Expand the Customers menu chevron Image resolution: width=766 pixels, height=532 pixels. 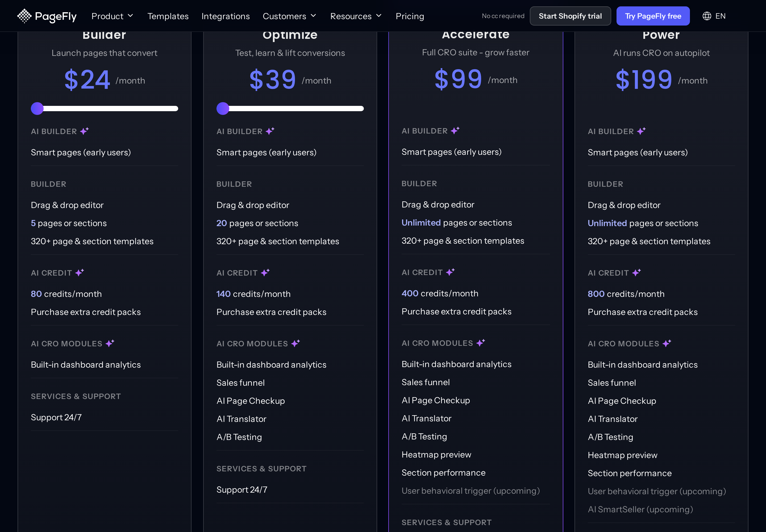(x=313, y=16)
